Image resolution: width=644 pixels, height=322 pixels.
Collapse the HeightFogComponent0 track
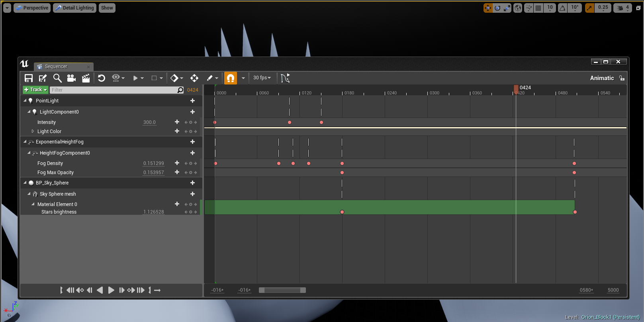(29, 153)
